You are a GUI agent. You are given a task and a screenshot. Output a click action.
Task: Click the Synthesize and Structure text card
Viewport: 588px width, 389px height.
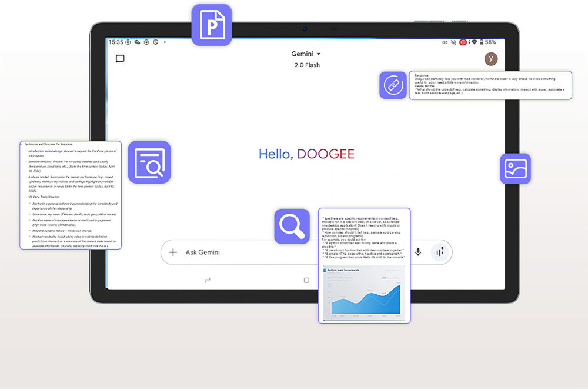(x=71, y=194)
